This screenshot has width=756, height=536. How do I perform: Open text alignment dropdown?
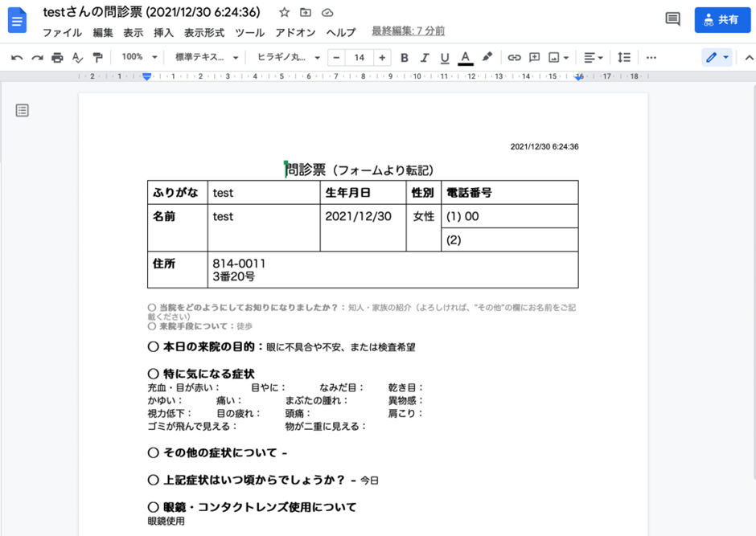click(593, 58)
